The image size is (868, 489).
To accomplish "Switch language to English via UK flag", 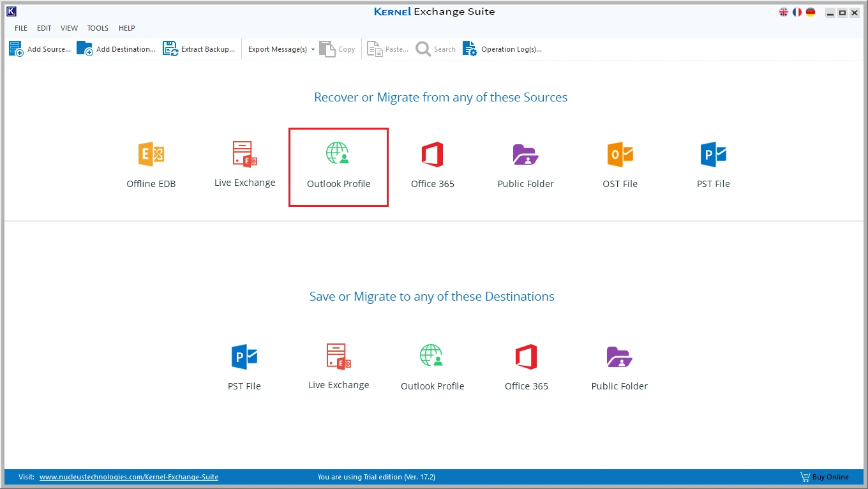I will 784,12.
